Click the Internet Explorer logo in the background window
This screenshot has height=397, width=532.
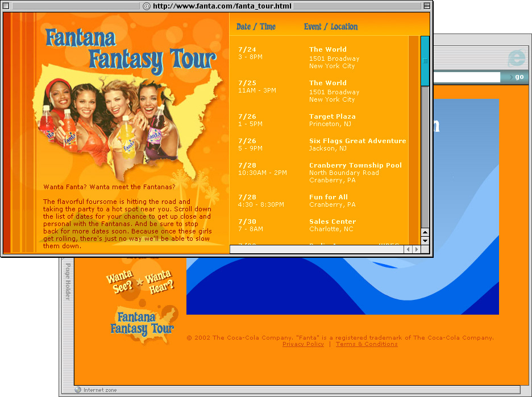click(517, 57)
